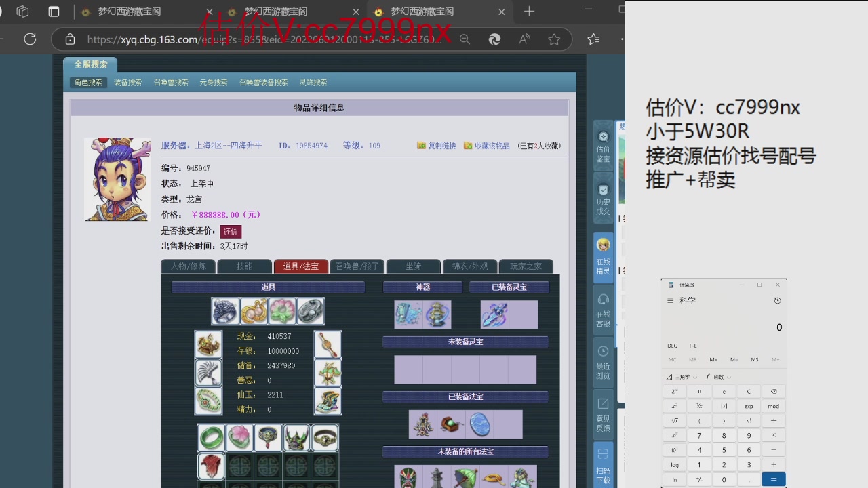Viewport: 868px width, 488px height.
Task: Switch to 玩家之家 tab
Action: pyautogui.click(x=526, y=266)
